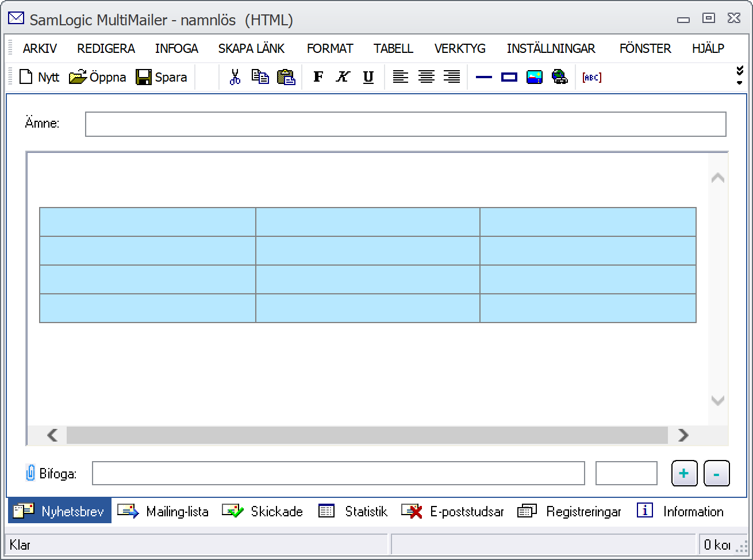Insert web link with globe icon
Screen dimensions: 753x560
pos(560,77)
